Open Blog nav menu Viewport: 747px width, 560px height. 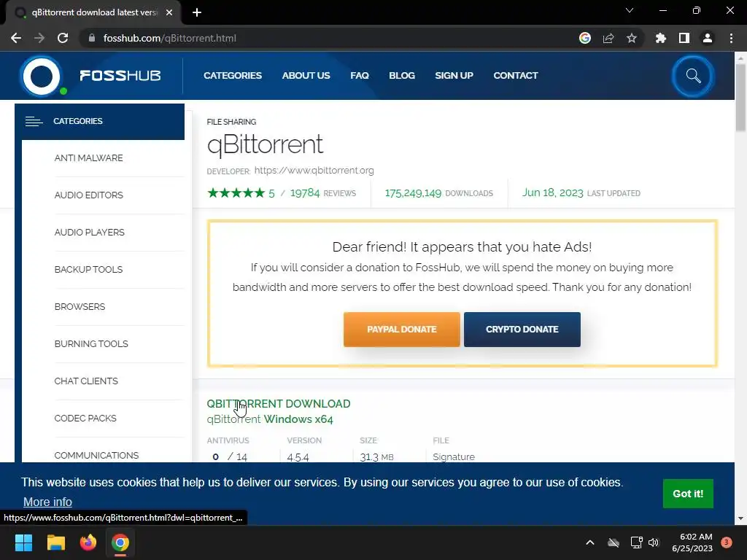click(402, 75)
